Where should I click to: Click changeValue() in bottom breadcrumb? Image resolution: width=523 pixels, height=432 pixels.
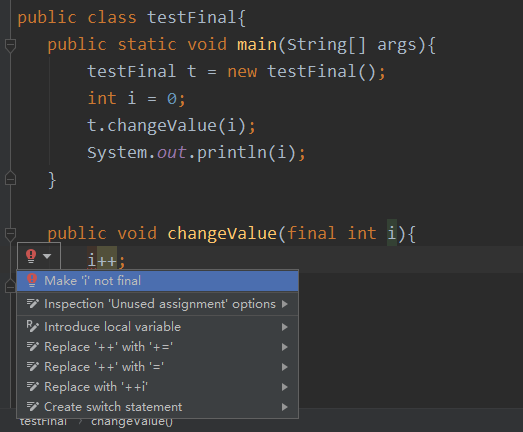coord(132,422)
